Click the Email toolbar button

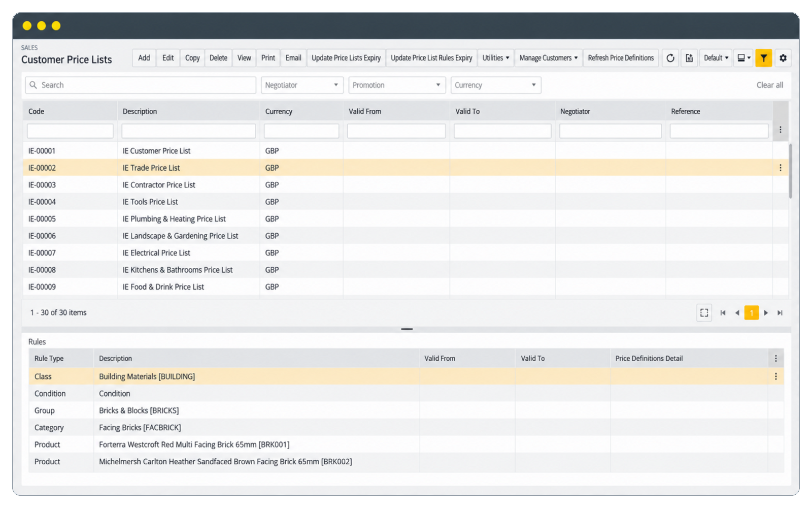(293, 58)
